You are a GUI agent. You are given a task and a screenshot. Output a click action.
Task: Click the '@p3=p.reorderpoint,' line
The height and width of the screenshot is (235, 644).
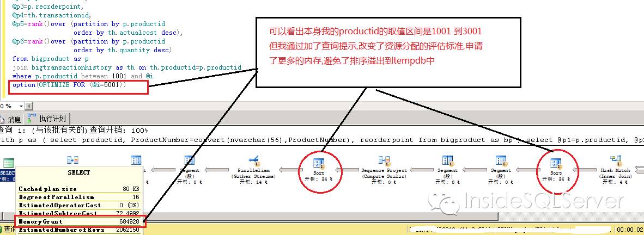(47, 7)
